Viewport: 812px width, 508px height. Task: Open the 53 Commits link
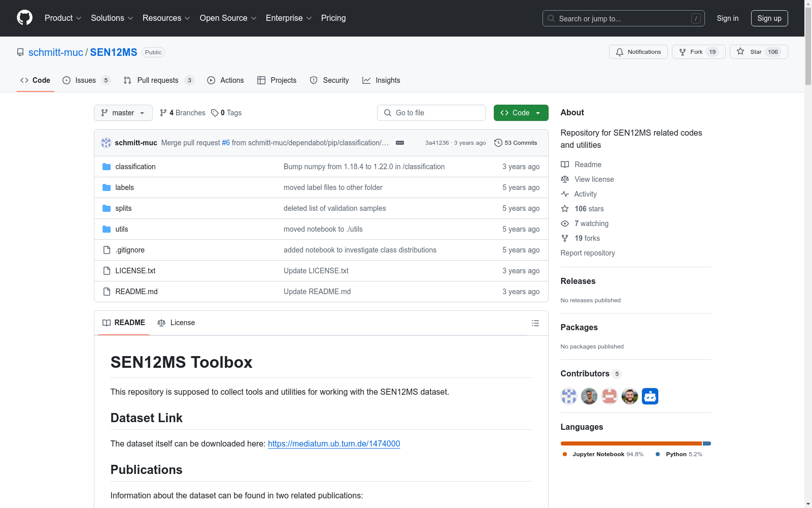point(516,143)
